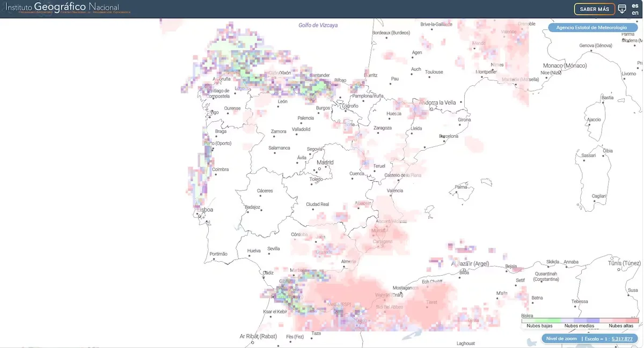Click the scale value 5.317.877
This screenshot has height=348, width=644.
pos(622,339)
